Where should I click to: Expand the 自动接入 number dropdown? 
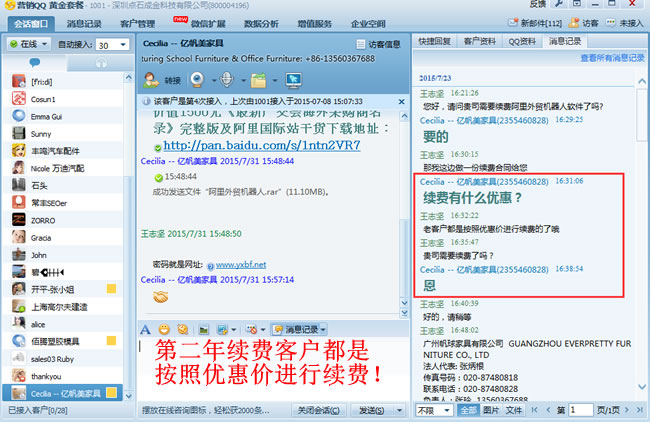pos(123,45)
